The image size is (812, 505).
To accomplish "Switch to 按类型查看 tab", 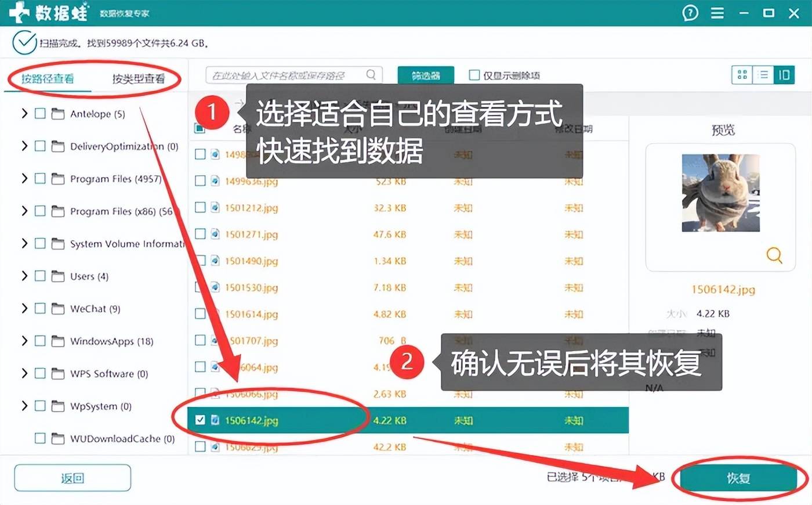I will click(139, 78).
